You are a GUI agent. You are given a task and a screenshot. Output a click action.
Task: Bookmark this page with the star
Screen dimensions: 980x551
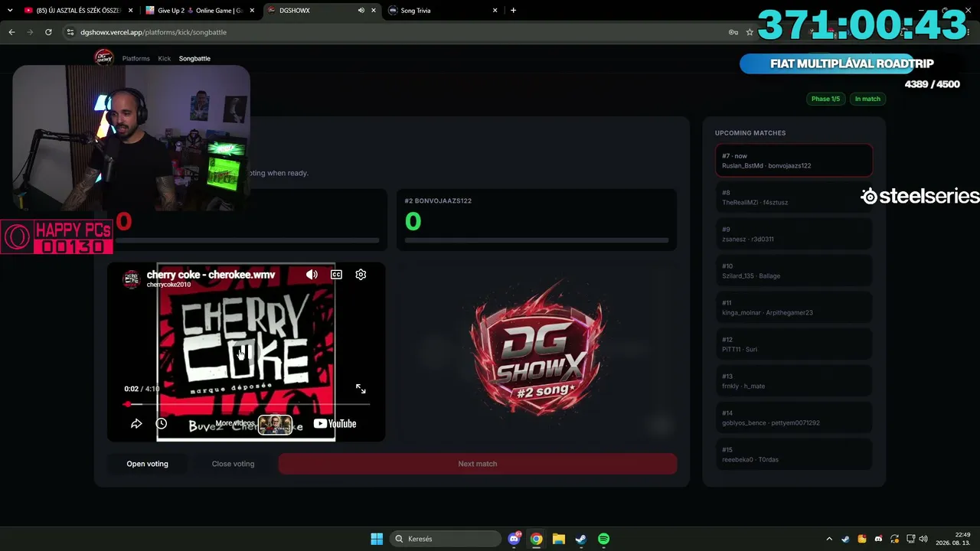(x=750, y=32)
